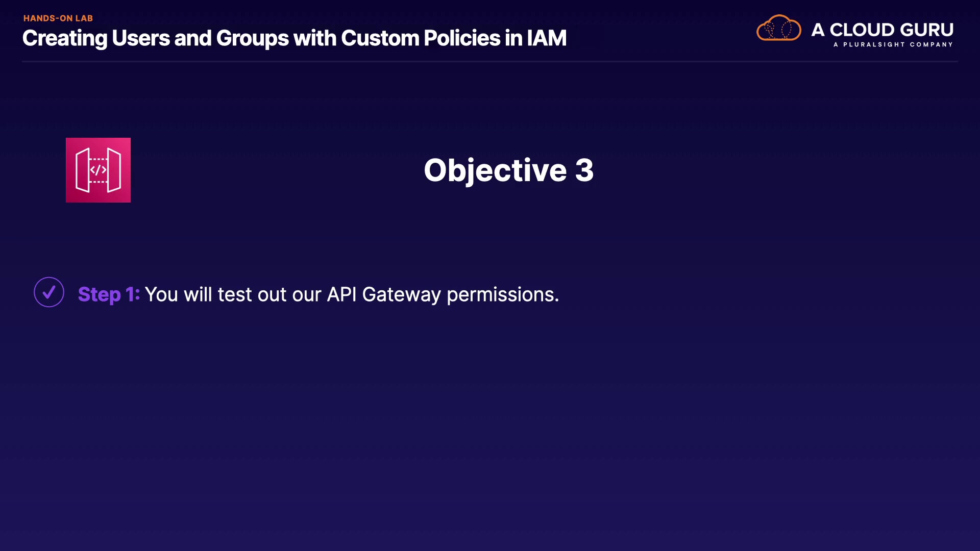The image size is (980, 551).
Task: Click the word 'Objective' in the center heading
Action: point(495,170)
